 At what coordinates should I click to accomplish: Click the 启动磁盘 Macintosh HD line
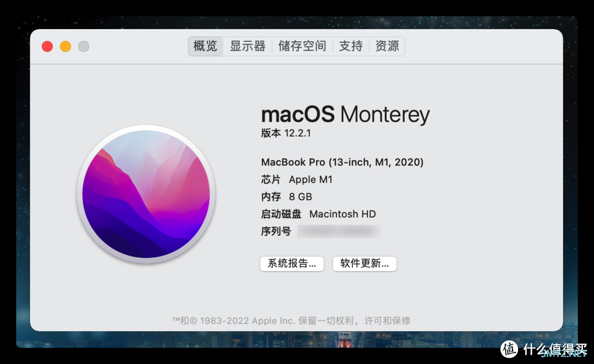[x=318, y=214]
